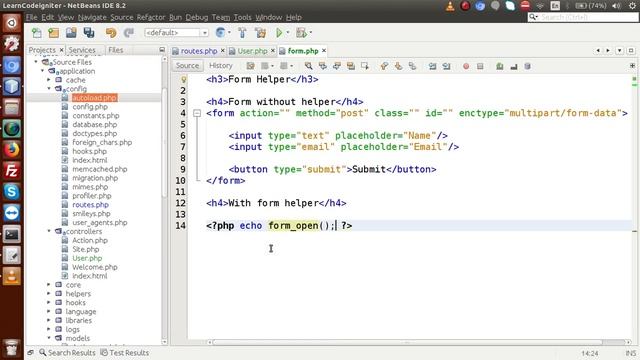Viewport: 640px width, 360px height.
Task: Click the horizontal scrollbar under the editor
Action: [x=407, y=342]
